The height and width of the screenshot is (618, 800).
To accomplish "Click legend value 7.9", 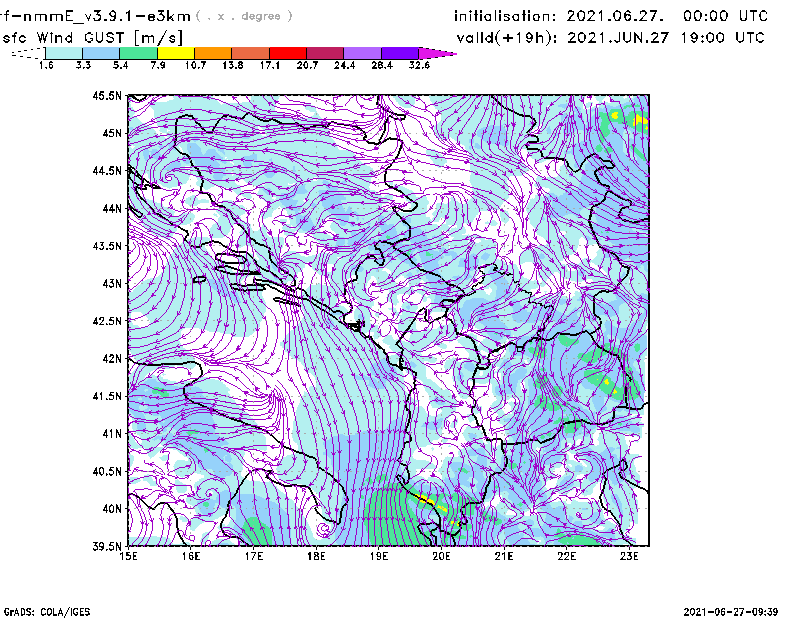I will tap(158, 65).
